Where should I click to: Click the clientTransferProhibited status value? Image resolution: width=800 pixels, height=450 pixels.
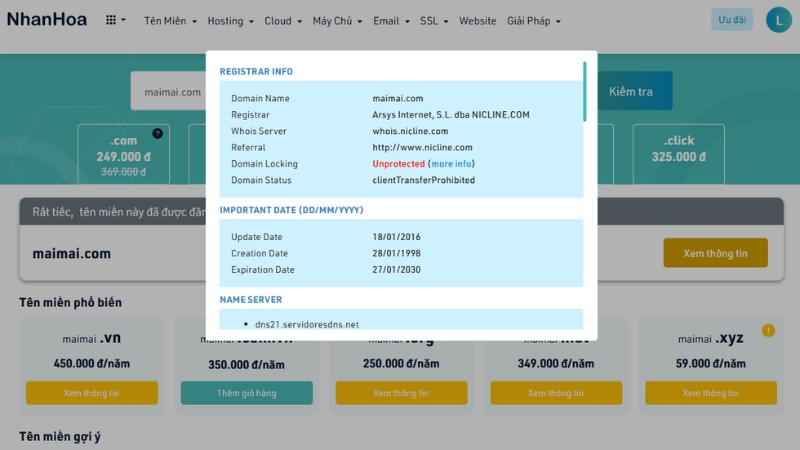tap(423, 180)
